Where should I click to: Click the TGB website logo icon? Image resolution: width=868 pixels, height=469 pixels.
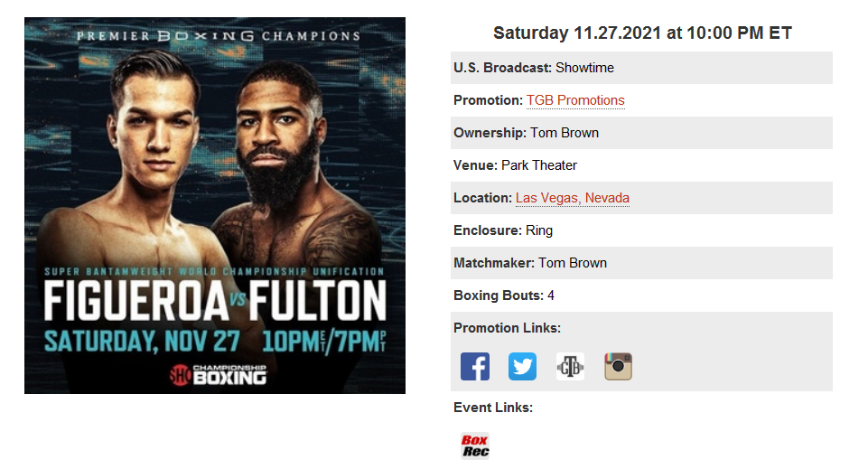point(570,367)
